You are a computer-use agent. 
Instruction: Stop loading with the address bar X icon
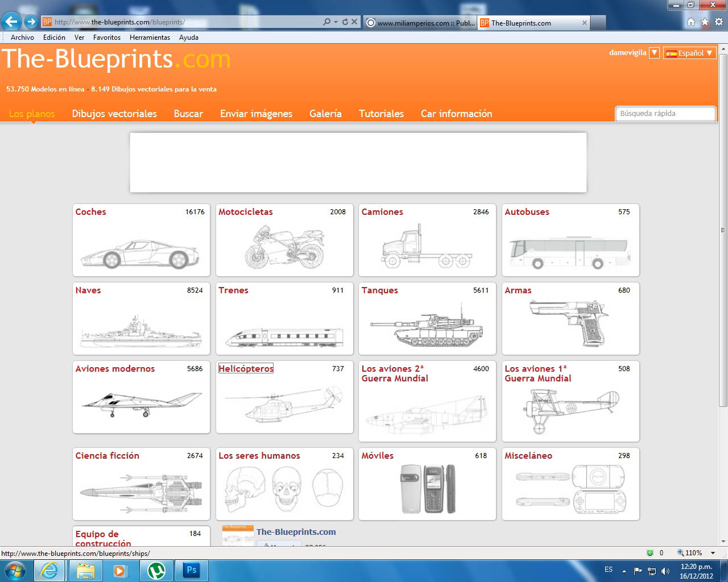(x=354, y=22)
